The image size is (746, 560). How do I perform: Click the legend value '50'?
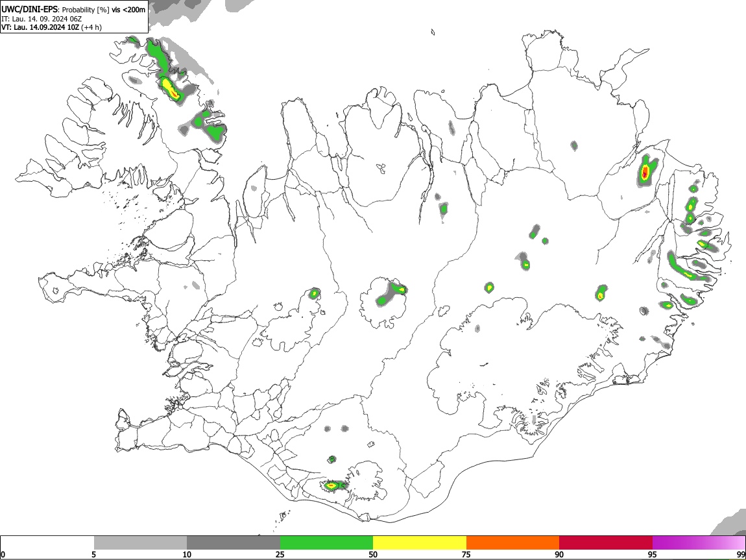tap(373, 554)
